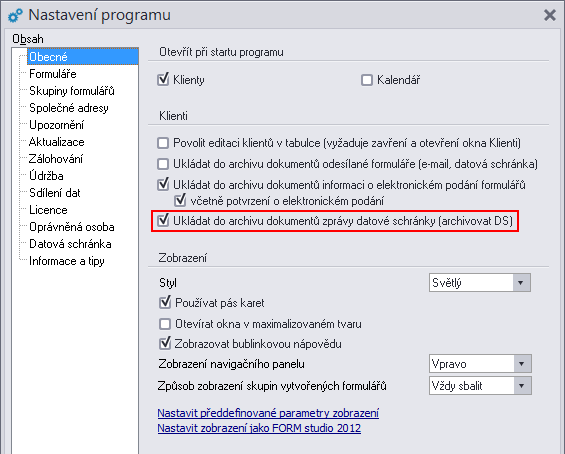
Task: Disable Používat pás karet option
Action: pos(165,303)
